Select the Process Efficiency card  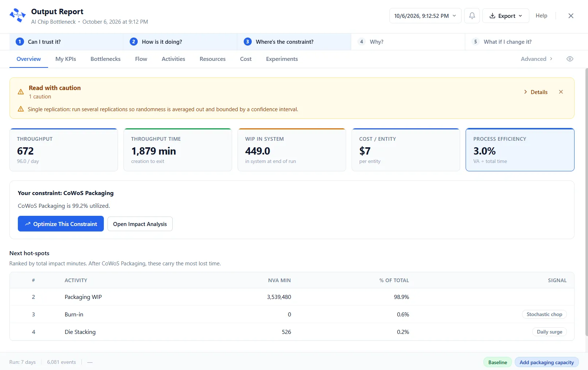click(x=520, y=149)
